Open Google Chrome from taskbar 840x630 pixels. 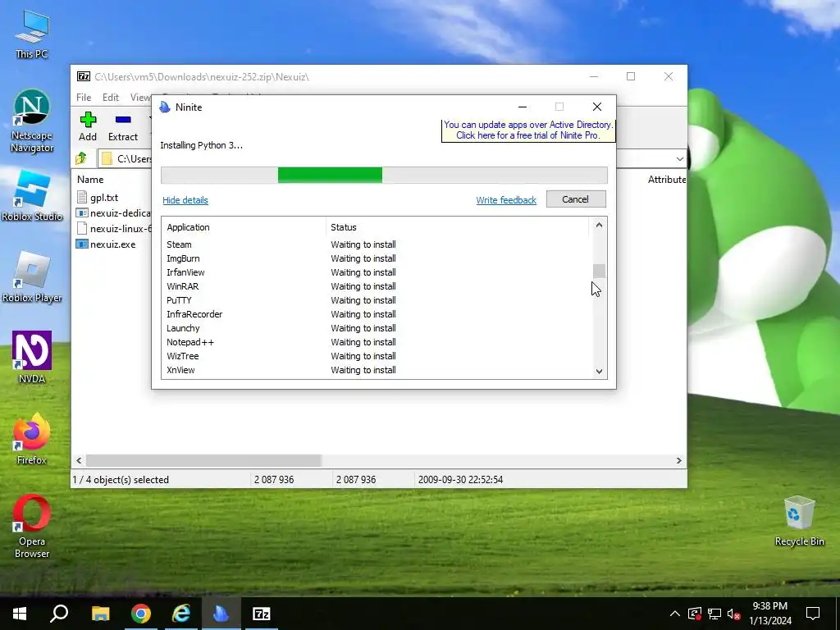[141, 614]
